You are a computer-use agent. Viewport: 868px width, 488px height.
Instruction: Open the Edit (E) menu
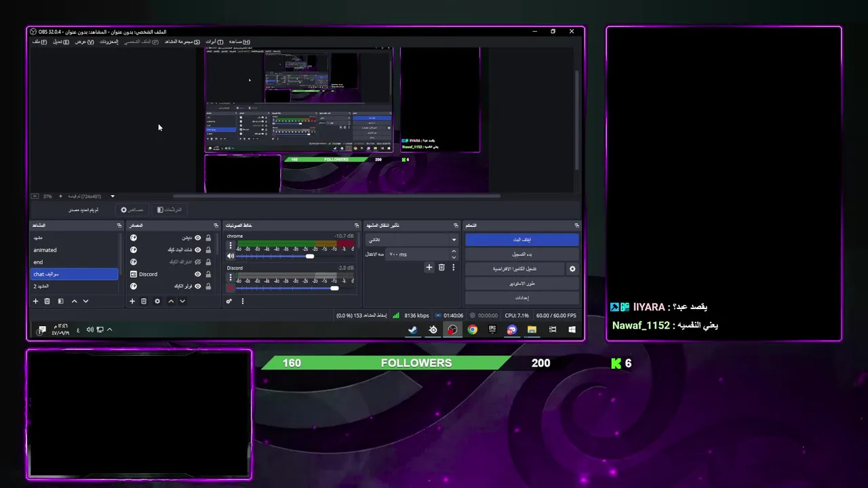coord(61,42)
